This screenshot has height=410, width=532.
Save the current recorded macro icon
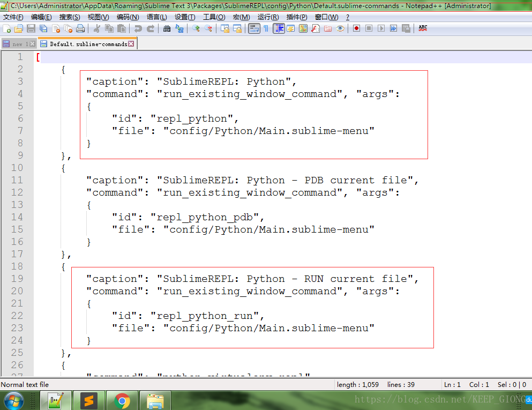[x=406, y=28]
